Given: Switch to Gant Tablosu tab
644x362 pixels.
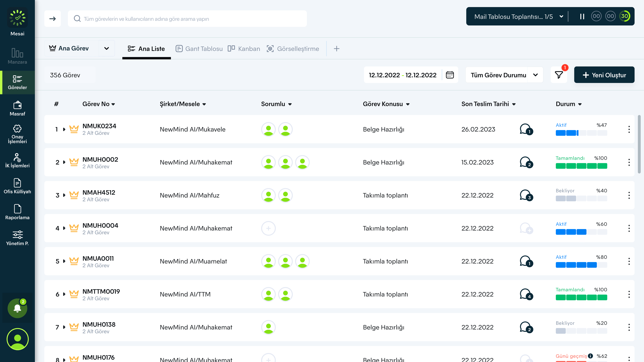Looking at the screenshot, I should coord(199,48).
